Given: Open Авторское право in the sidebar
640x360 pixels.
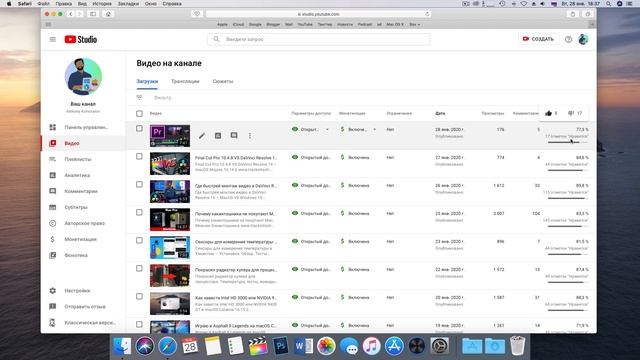Looking at the screenshot, I should (x=83, y=223).
